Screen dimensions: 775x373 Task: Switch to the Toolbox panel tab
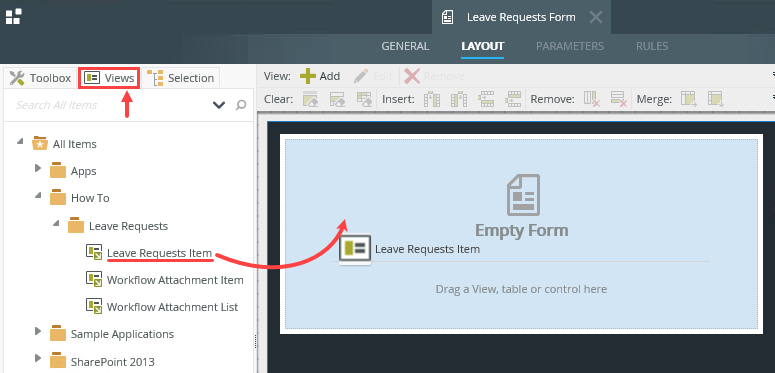[40, 78]
